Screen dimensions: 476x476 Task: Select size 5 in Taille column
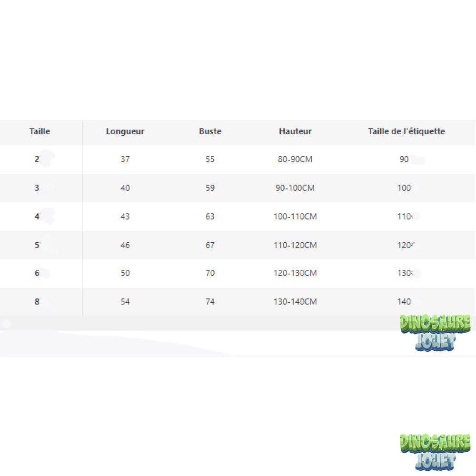37,245
